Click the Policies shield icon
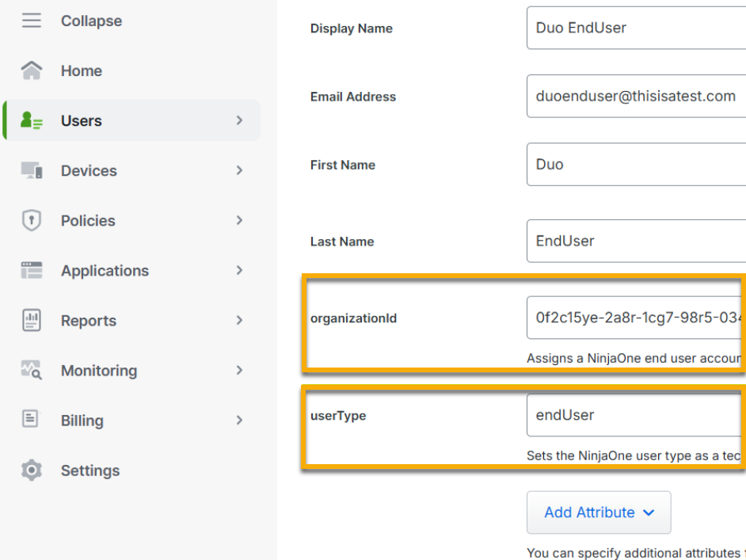Image resolution: width=746 pixels, height=560 pixels. click(32, 220)
